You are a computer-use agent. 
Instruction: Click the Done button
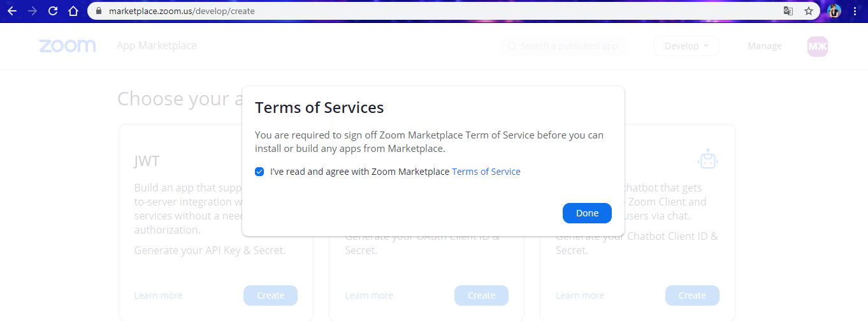click(587, 213)
